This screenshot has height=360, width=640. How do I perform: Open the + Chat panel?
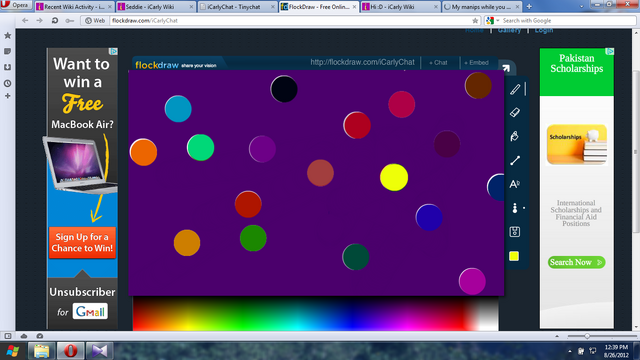[x=438, y=62]
